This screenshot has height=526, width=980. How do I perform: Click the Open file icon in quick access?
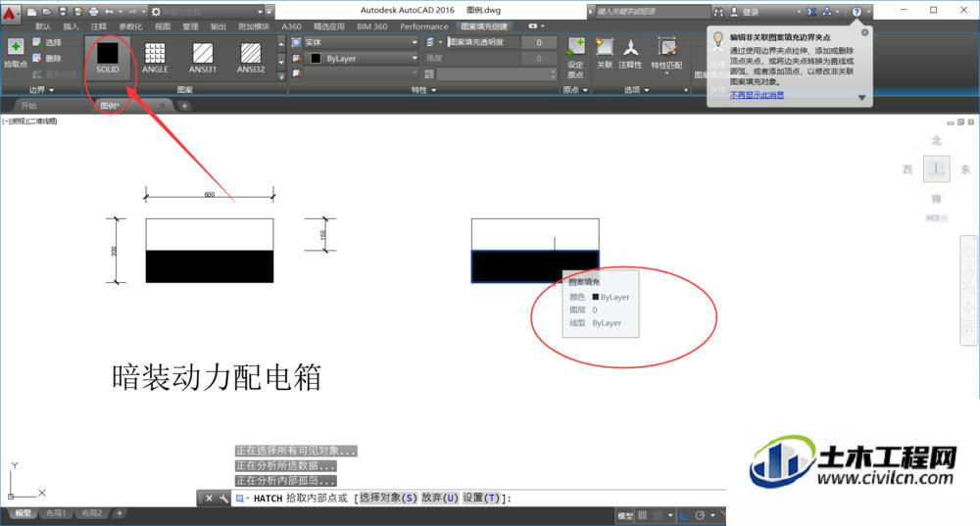47,11
